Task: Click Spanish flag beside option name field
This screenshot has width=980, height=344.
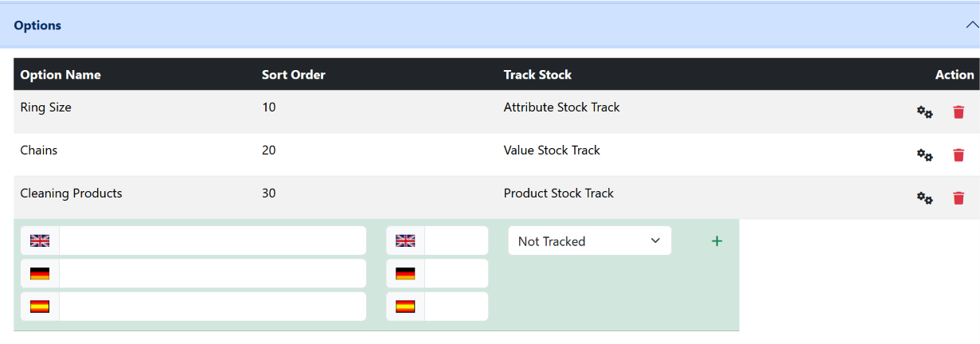Action: coord(40,307)
